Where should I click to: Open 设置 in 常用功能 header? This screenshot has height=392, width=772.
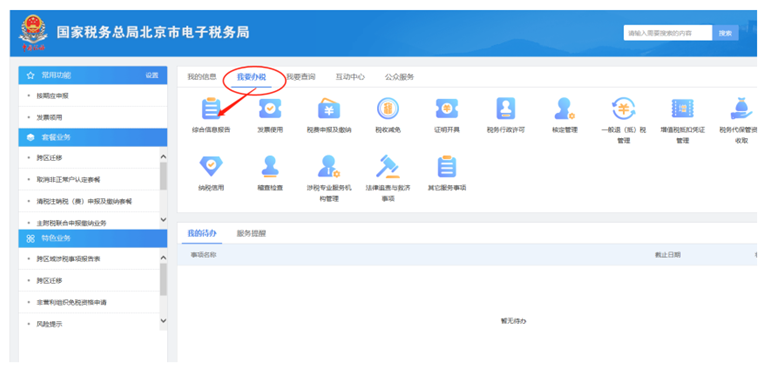coord(152,75)
